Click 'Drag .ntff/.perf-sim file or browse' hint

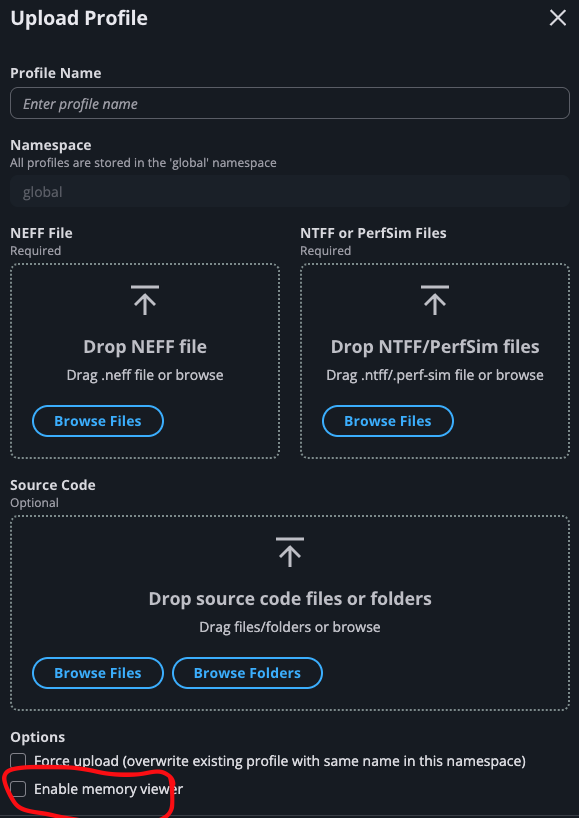(x=435, y=375)
